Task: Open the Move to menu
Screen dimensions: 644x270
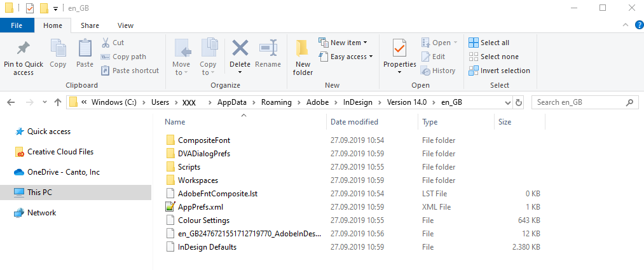Action: (181, 57)
